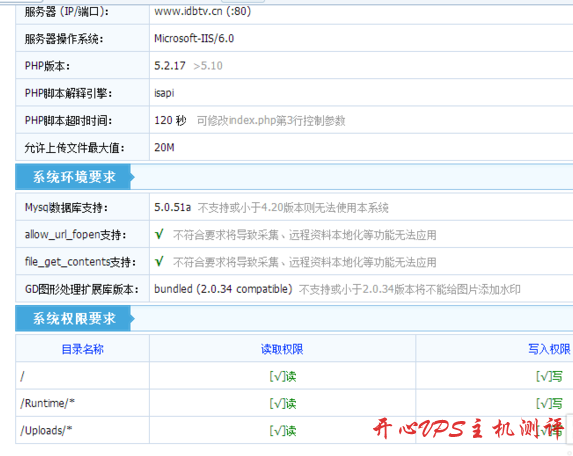Click the 服务器操作系统 label
Screen dimensions: 573x456
pyautogui.click(x=64, y=38)
